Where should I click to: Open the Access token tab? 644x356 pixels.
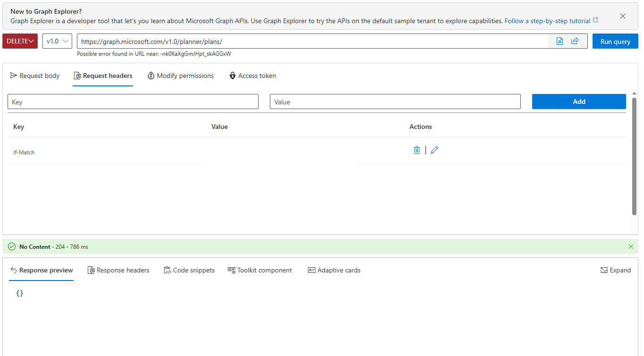pyautogui.click(x=252, y=76)
